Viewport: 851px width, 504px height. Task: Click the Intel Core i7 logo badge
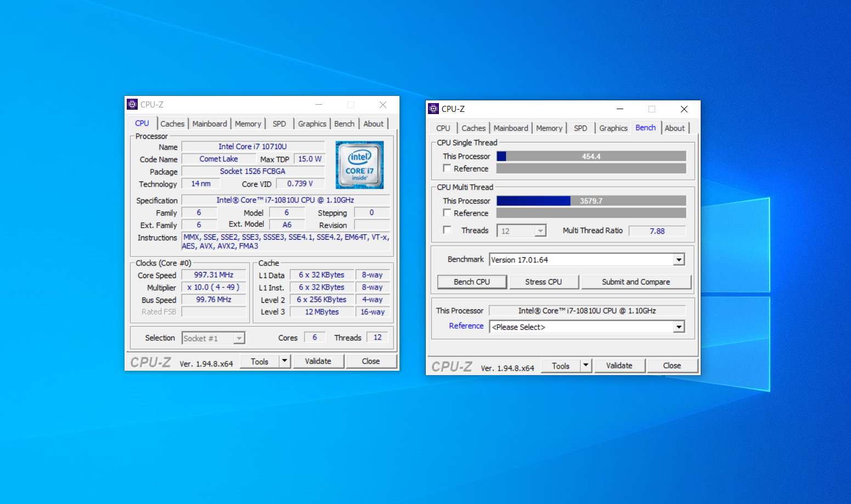tap(359, 165)
